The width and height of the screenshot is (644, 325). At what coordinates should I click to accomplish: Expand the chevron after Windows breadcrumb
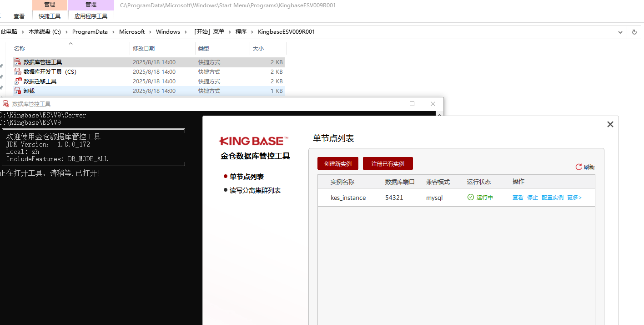(x=186, y=32)
